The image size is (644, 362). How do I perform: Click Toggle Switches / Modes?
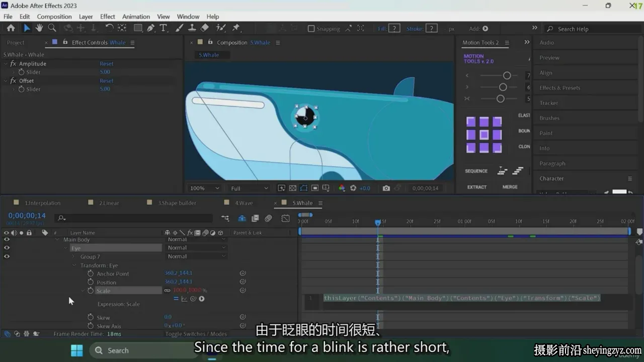pyautogui.click(x=196, y=334)
